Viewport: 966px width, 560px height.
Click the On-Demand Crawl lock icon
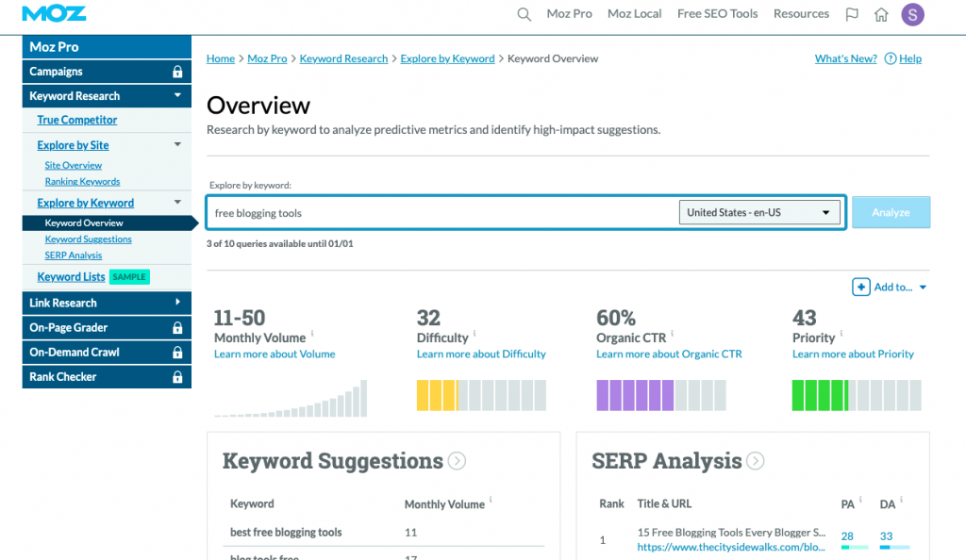177,352
